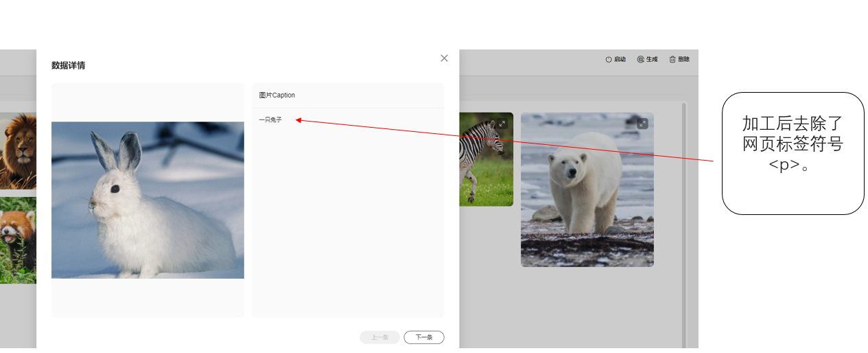Open the lion thumbnail
The width and height of the screenshot is (868, 353).
coord(18,151)
